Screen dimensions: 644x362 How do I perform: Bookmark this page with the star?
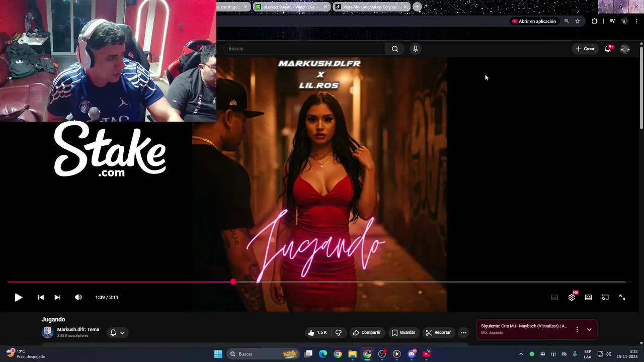[578, 21]
